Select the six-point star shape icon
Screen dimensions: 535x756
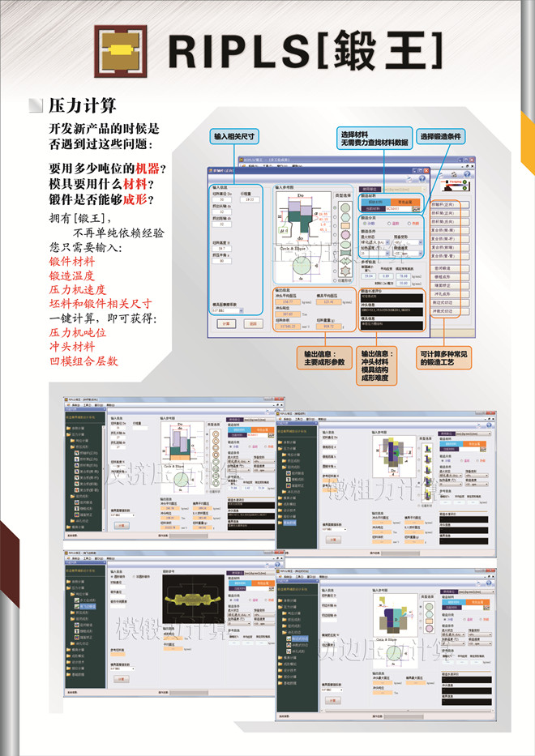pyautogui.click(x=345, y=271)
